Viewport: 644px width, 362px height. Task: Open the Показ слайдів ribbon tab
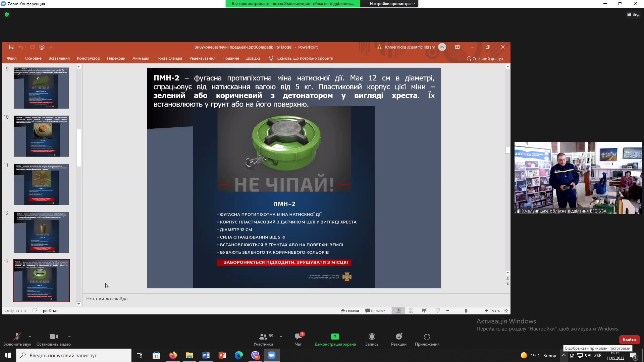coord(169,58)
